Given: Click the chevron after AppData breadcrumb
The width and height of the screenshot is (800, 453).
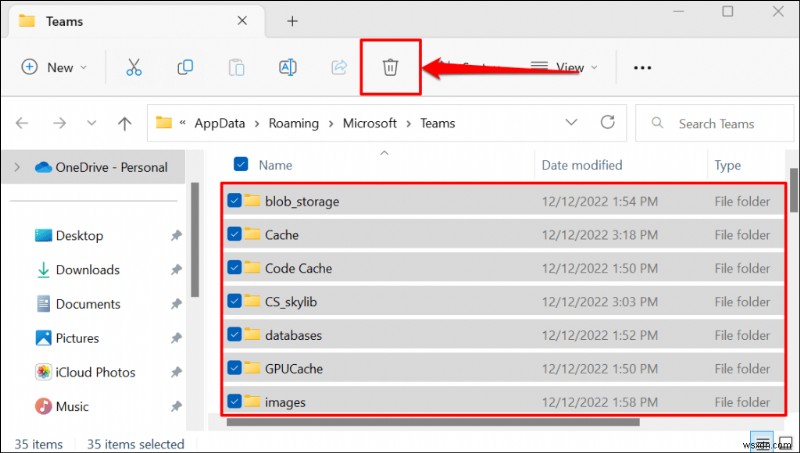Looking at the screenshot, I should 257,123.
